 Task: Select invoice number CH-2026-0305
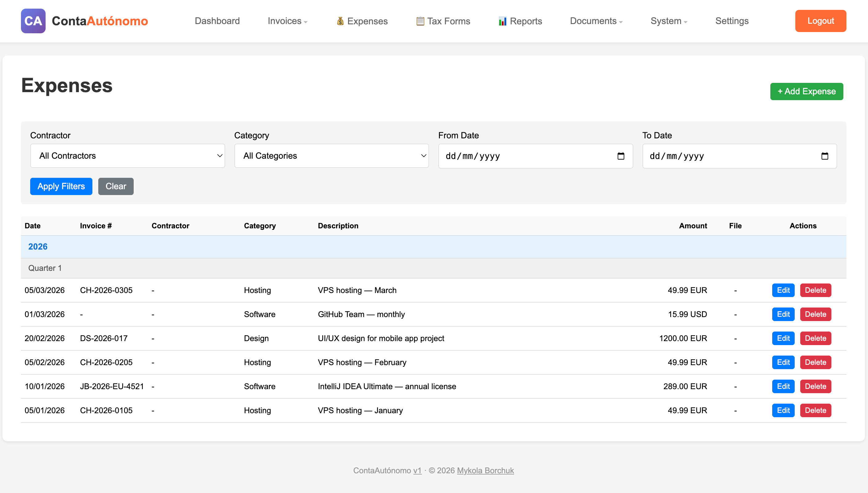[x=106, y=290]
